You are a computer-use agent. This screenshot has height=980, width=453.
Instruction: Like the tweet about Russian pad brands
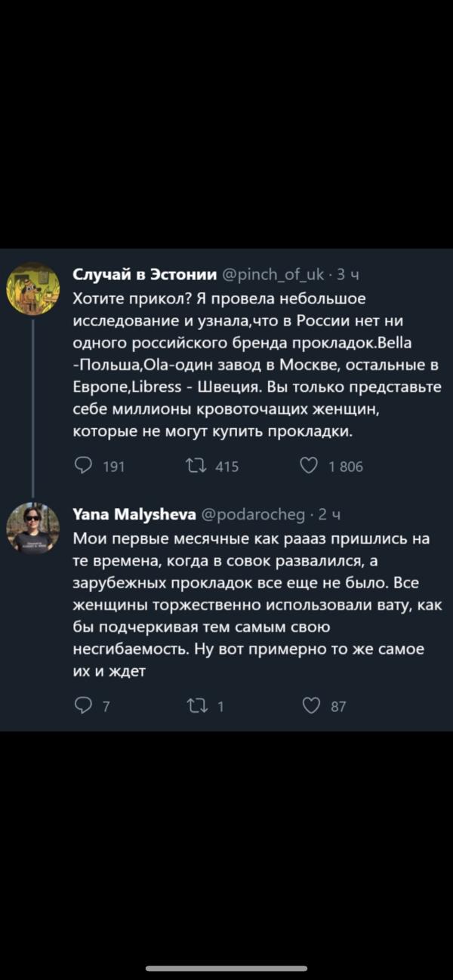pyautogui.click(x=309, y=466)
